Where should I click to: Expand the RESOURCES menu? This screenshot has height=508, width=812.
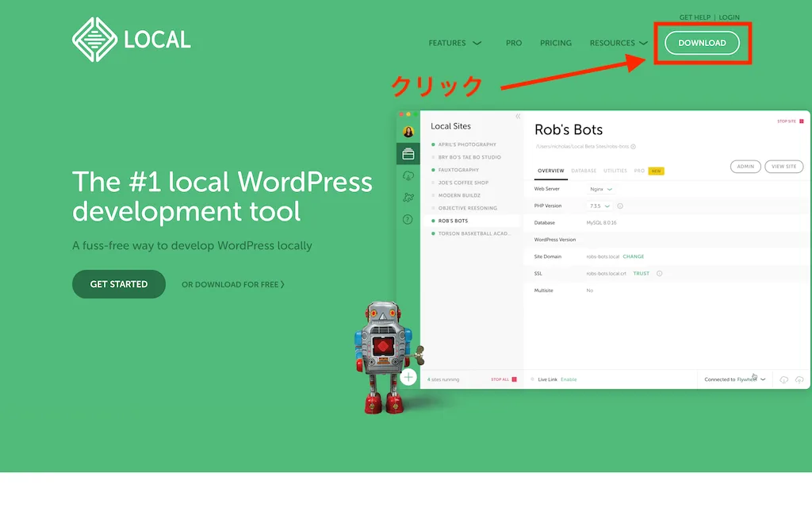[x=619, y=43]
